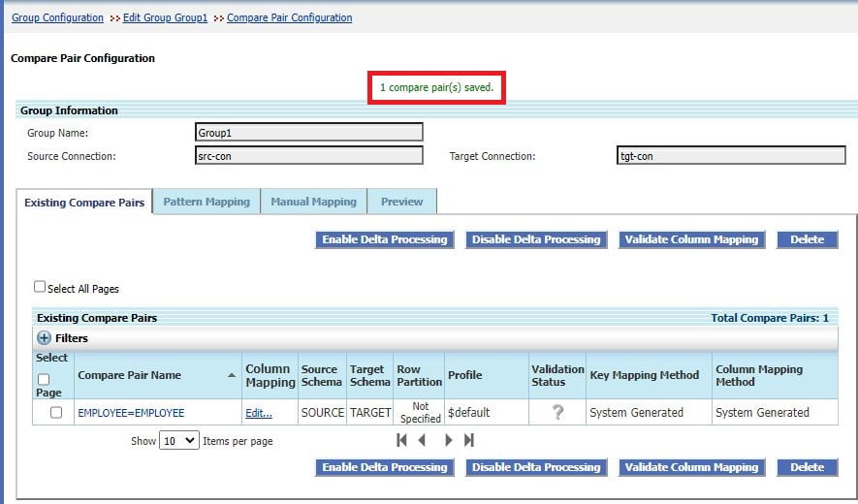Click top Validate Column Mapping button
Viewport: 858px width, 504px height.
tap(691, 239)
